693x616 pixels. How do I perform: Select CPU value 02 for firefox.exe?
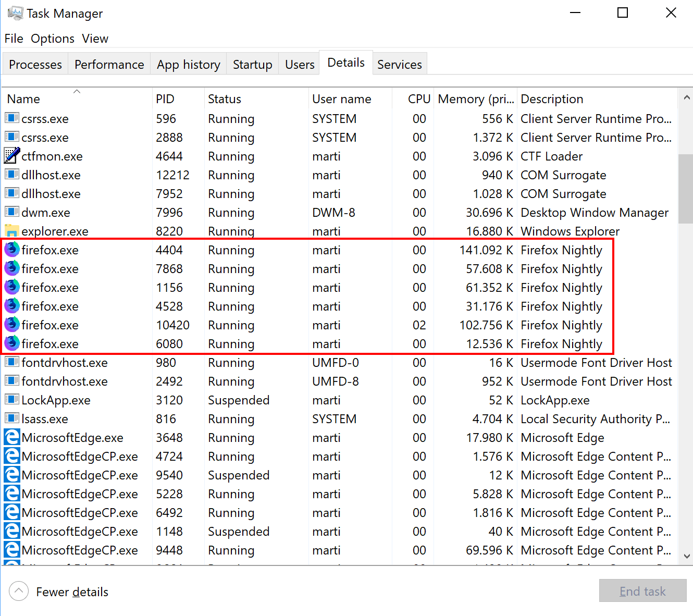coord(419,325)
